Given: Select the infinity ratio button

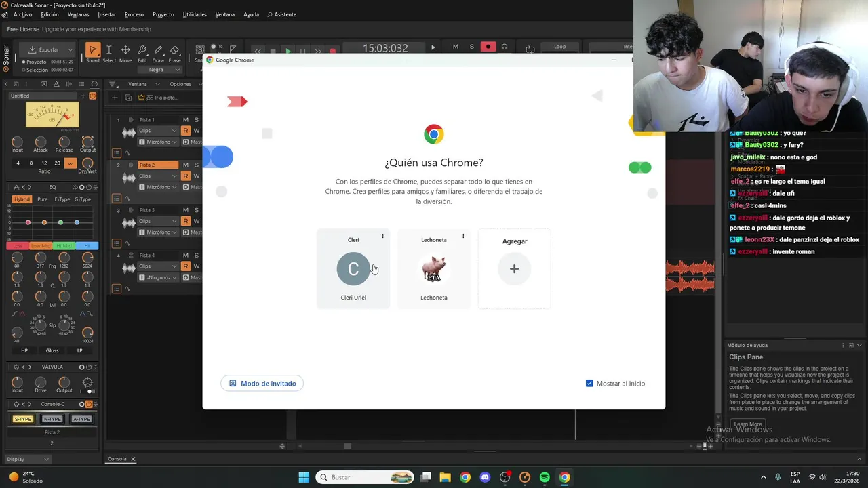Looking at the screenshot, I should point(70,163).
